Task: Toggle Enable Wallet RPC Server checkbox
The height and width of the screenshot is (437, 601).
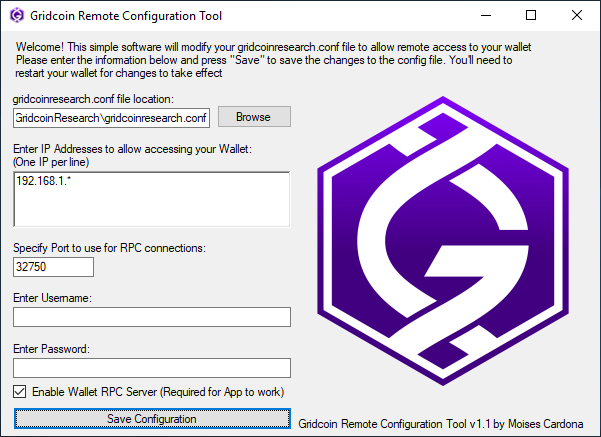Action: pyautogui.click(x=20, y=392)
